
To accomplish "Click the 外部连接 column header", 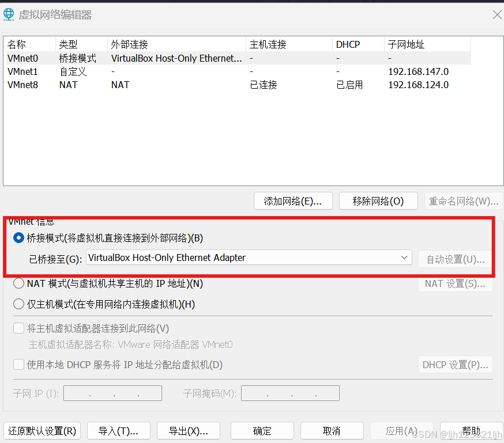I will [x=177, y=44].
